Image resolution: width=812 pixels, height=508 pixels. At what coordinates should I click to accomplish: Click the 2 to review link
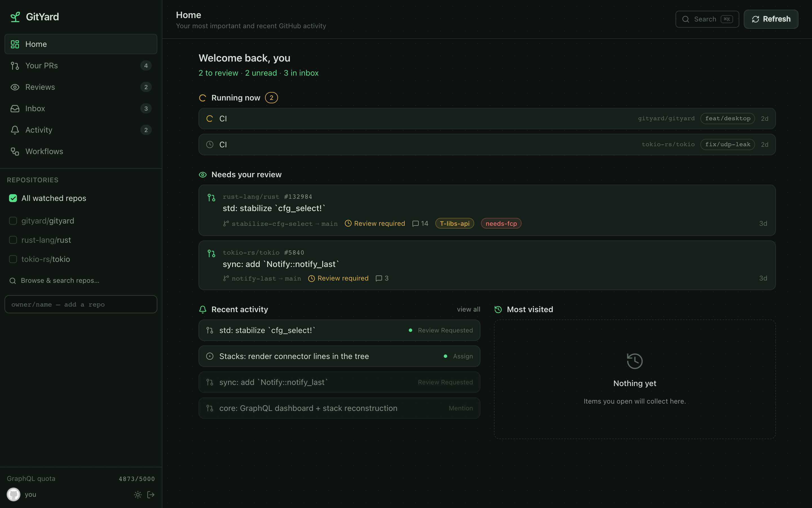(x=218, y=73)
